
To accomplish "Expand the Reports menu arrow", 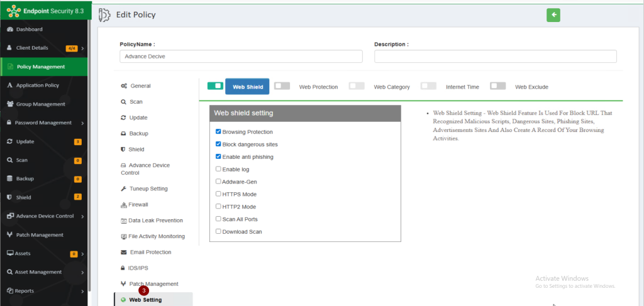I will point(83,291).
